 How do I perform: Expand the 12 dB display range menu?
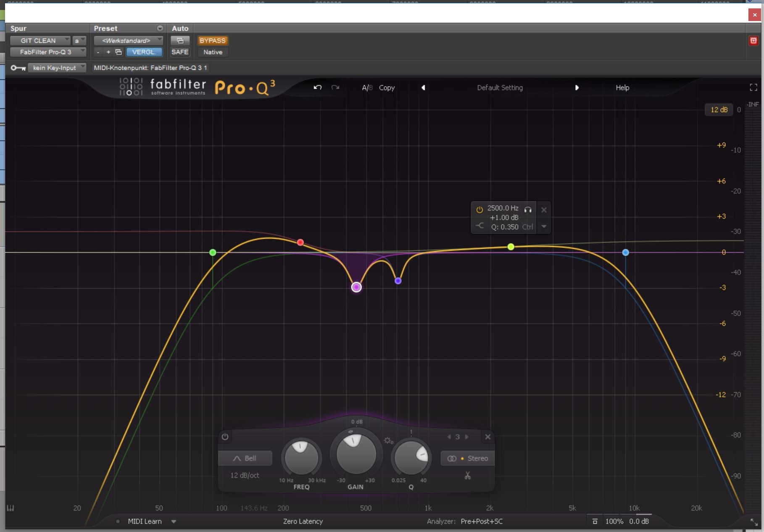coord(719,110)
